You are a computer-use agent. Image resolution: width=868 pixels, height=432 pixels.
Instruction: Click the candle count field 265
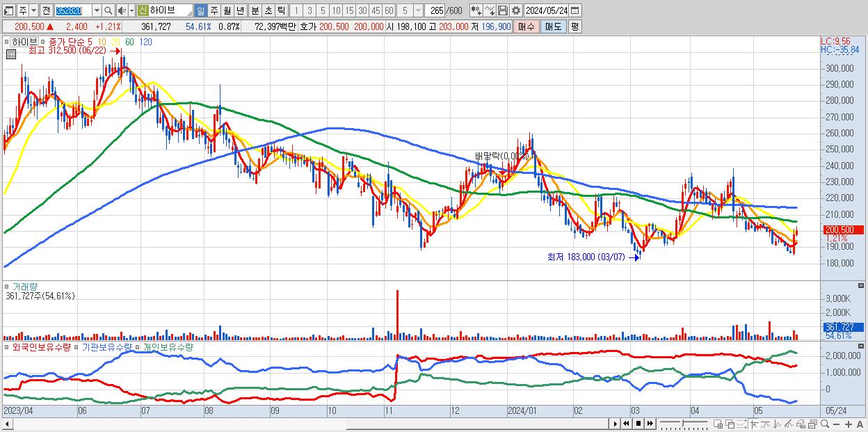point(435,10)
